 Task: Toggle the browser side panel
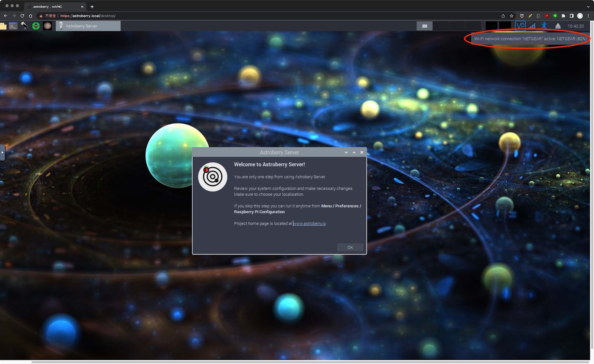572,16
